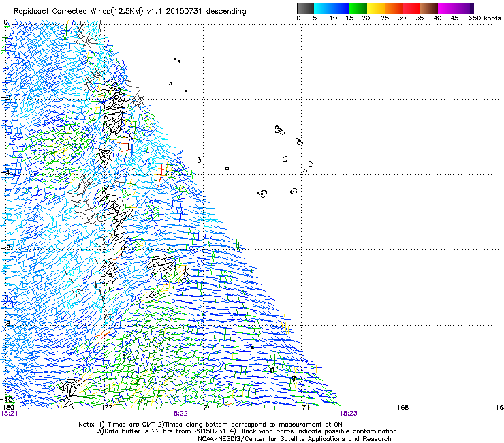Click the 'Data buffer is 22 hrs' note line
The height and width of the screenshot is (443, 504).
(x=247, y=431)
